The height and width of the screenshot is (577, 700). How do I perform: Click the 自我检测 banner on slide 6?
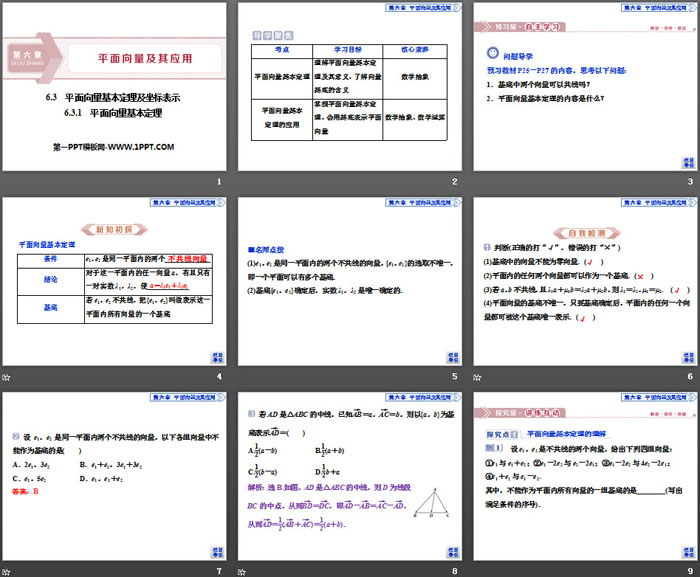click(587, 233)
